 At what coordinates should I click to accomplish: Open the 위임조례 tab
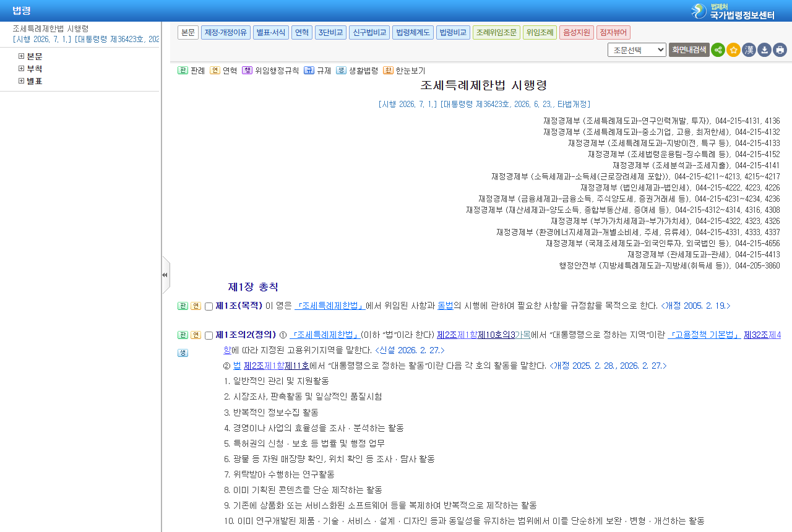(x=540, y=32)
